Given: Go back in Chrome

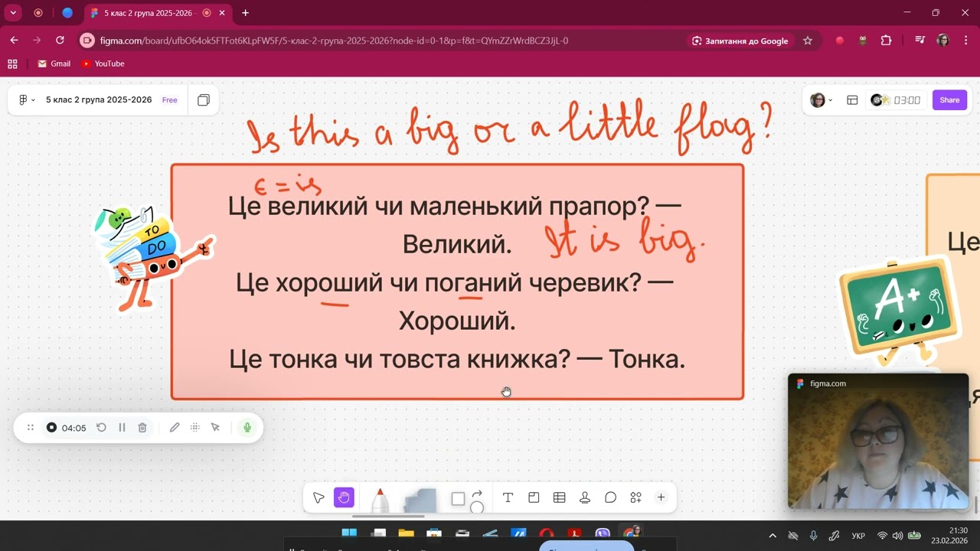Looking at the screenshot, I should click(14, 41).
